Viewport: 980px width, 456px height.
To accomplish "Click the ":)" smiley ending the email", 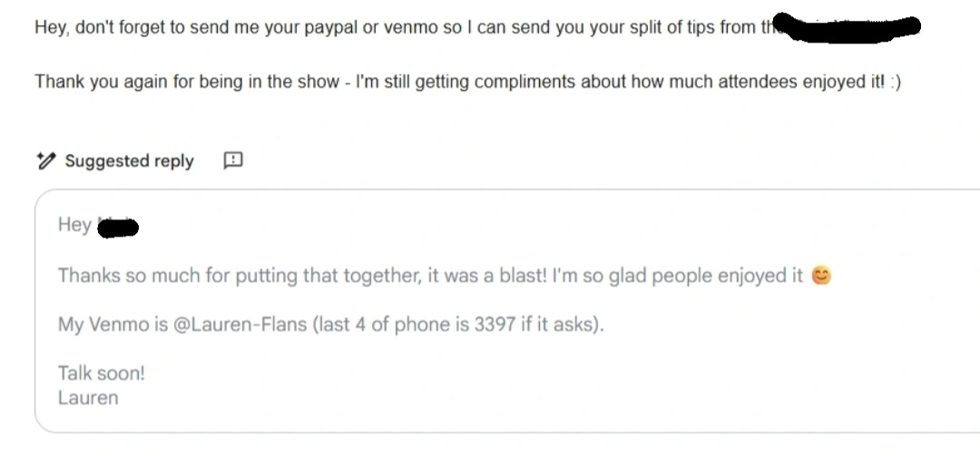I will point(895,82).
